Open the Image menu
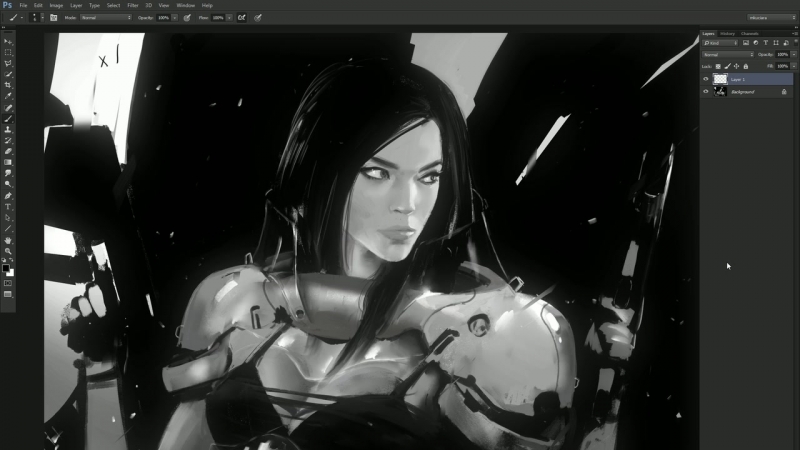This screenshot has width=800, height=450. tap(56, 5)
